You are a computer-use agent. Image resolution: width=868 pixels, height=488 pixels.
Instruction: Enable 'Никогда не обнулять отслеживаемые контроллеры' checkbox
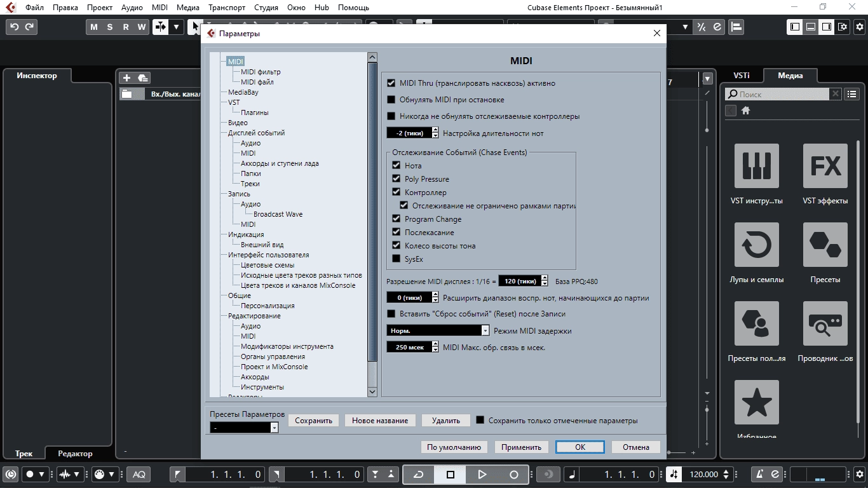(x=391, y=116)
